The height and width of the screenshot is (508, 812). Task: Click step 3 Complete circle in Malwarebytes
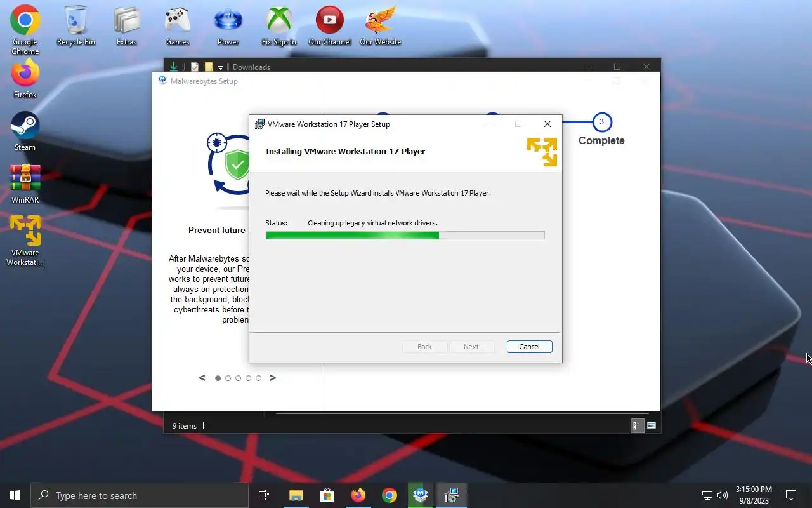coord(601,122)
